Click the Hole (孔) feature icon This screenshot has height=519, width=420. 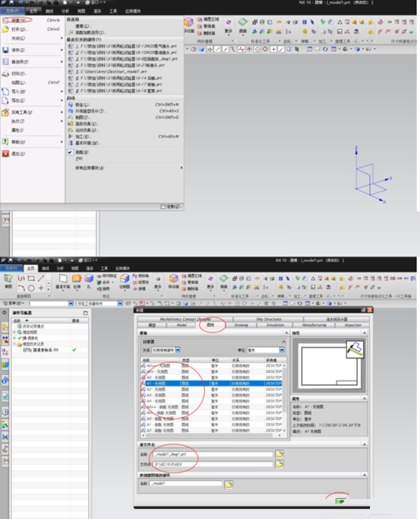tap(89, 279)
